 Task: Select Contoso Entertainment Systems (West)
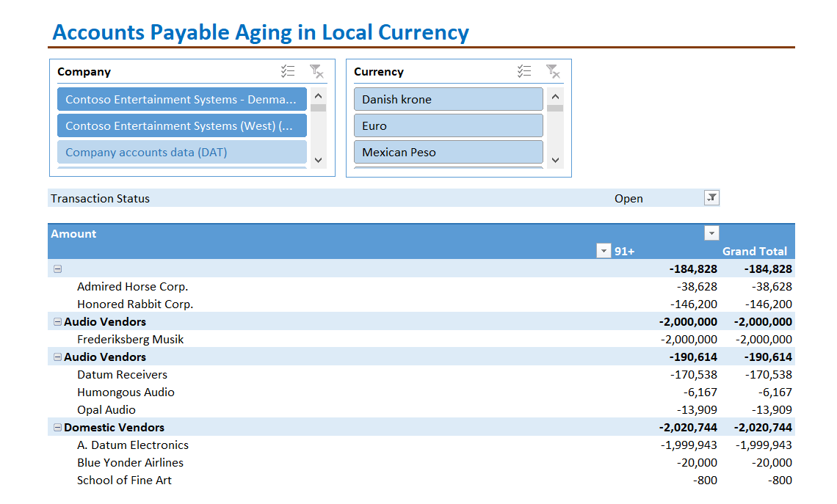[181, 125]
